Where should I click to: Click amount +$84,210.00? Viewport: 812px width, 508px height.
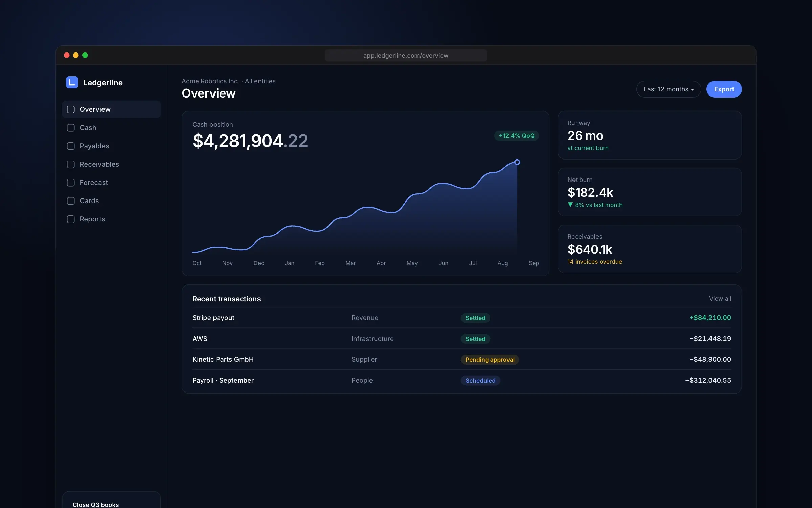(x=710, y=318)
